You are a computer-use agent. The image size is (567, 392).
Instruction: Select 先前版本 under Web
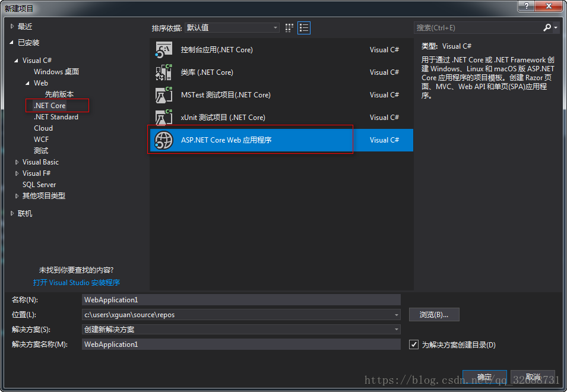point(59,94)
